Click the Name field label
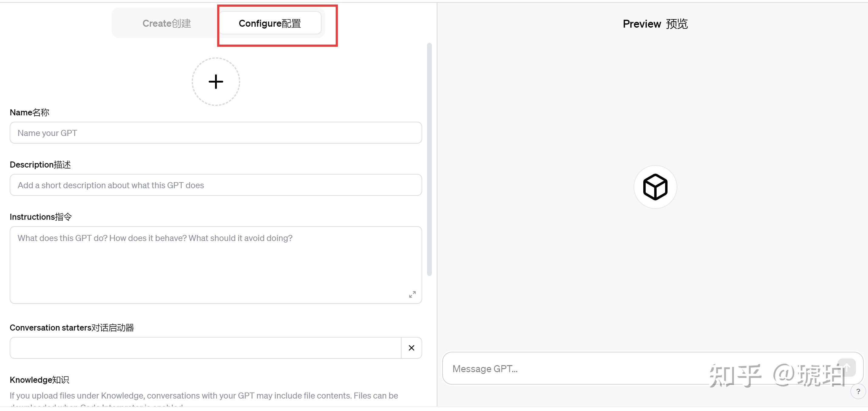Screen dimensions: 868x411 [30, 112]
